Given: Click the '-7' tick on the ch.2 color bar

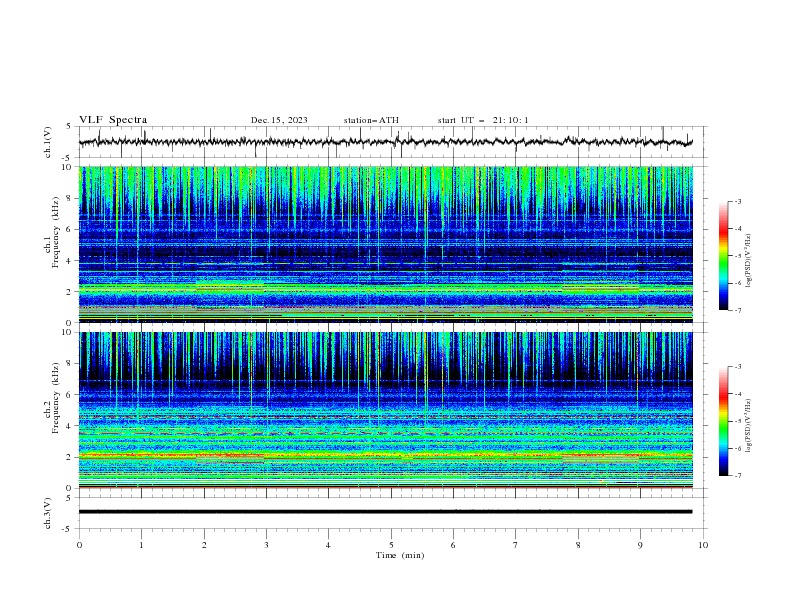Looking at the screenshot, I should click(x=737, y=476).
